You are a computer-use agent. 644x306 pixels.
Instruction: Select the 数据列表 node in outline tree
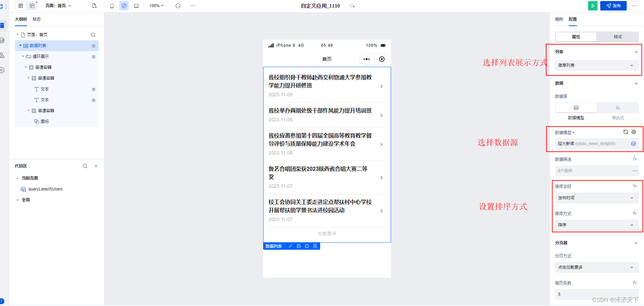[57, 46]
